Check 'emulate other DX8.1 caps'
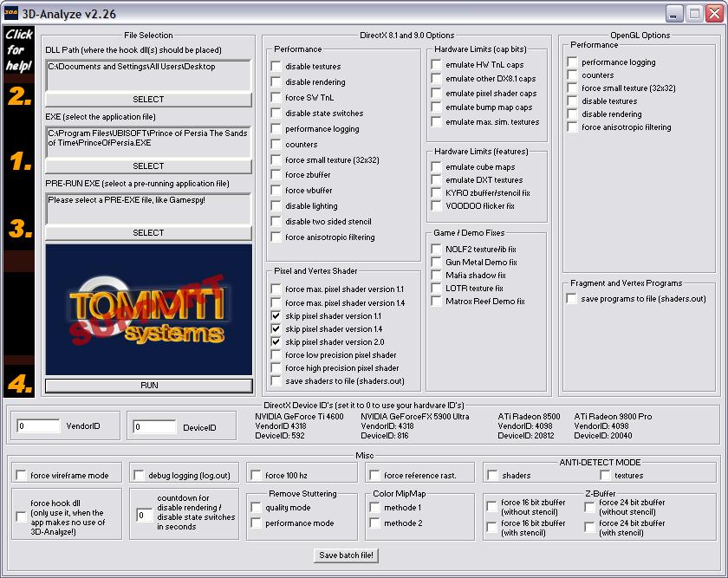Viewport: 728px width, 578px height. tap(437, 78)
